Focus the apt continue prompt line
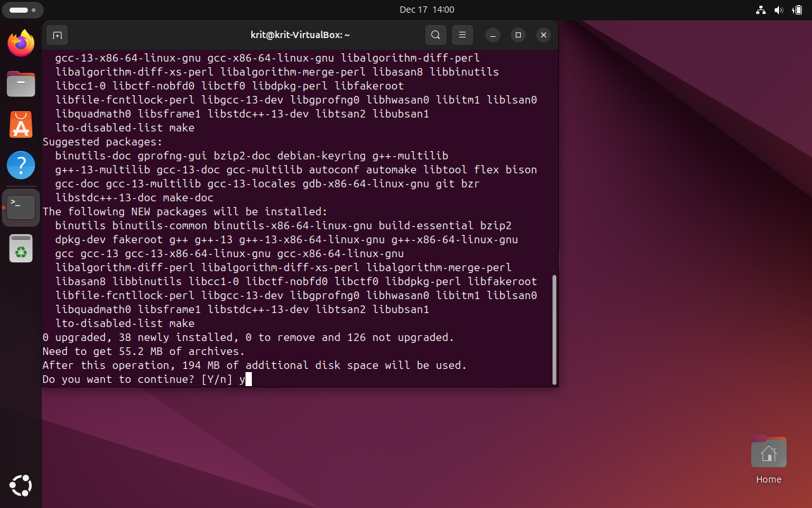This screenshot has height=508, width=812. (146, 379)
